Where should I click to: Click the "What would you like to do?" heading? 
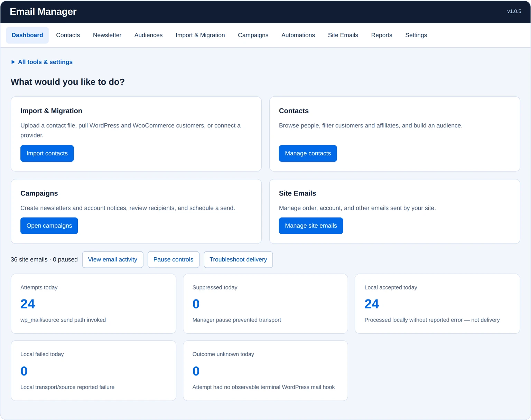point(68,82)
